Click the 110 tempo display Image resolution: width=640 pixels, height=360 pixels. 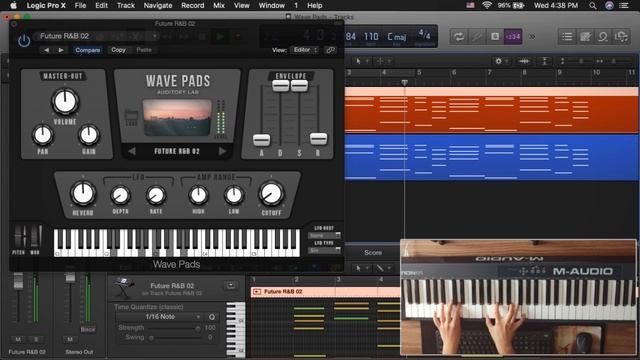coord(371,37)
